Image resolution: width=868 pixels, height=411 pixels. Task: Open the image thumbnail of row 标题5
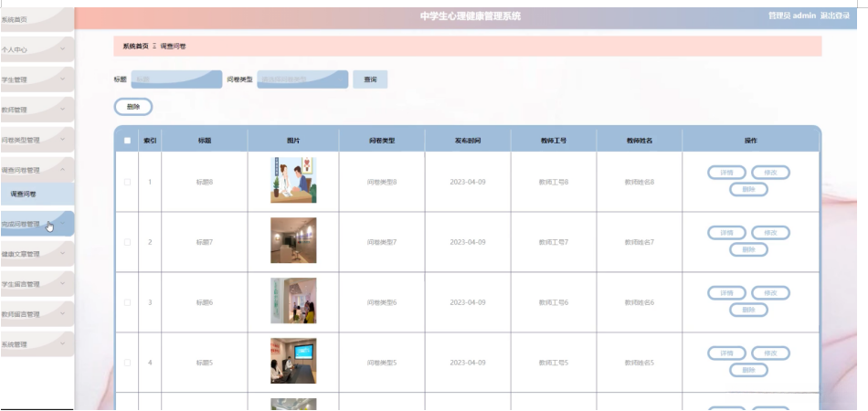click(x=293, y=361)
